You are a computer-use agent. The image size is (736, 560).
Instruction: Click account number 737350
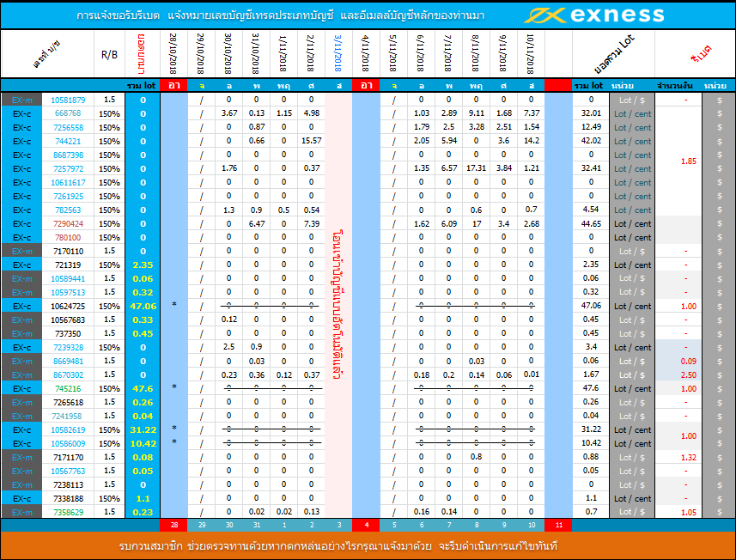coord(68,334)
